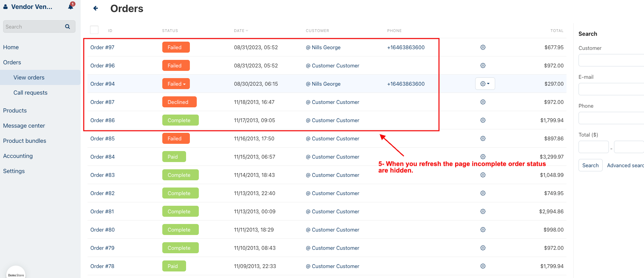Viewport: 644px width, 278px height.
Task: Open Message center in sidebar
Action: click(x=24, y=126)
